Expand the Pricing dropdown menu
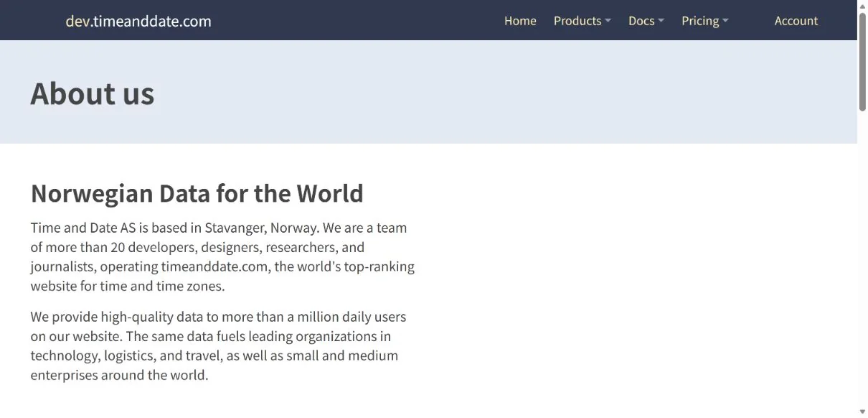The image size is (868, 418). (x=704, y=21)
